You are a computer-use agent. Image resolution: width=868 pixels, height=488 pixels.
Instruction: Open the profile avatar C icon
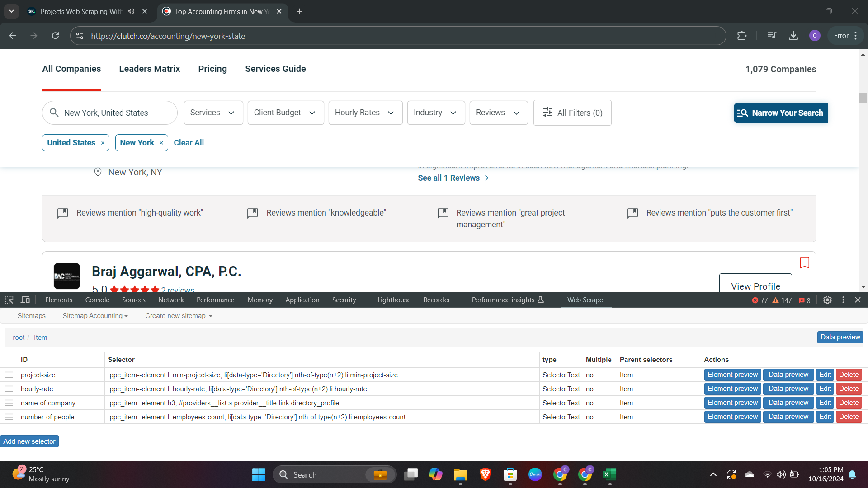click(x=815, y=36)
